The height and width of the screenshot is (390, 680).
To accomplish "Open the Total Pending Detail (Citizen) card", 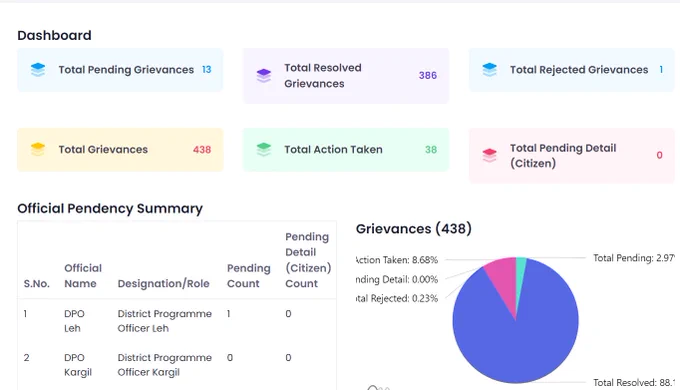I will (572, 155).
